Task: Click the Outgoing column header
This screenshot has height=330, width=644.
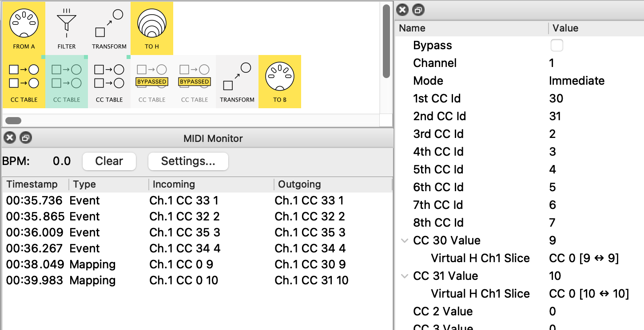Action: (x=299, y=185)
